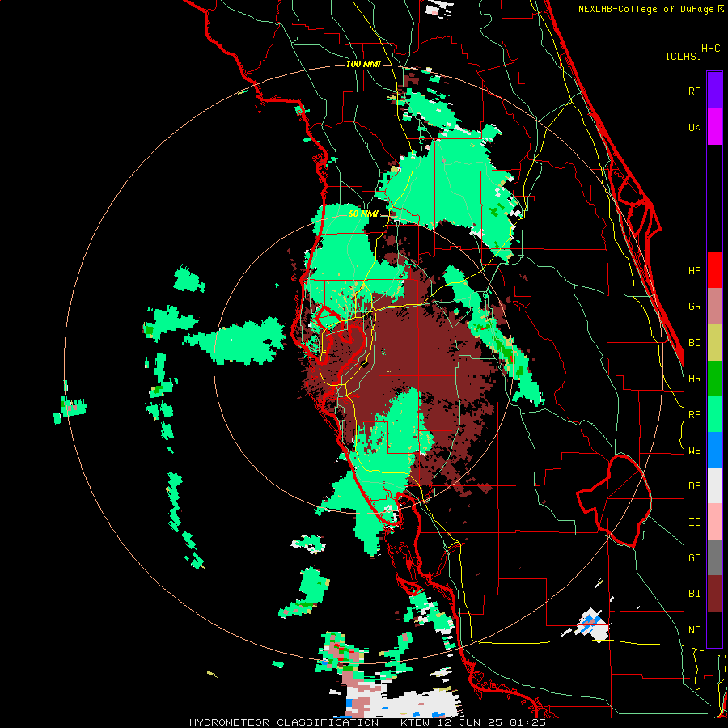Click the 'WS' legend label
The image size is (728, 728).
click(x=694, y=451)
